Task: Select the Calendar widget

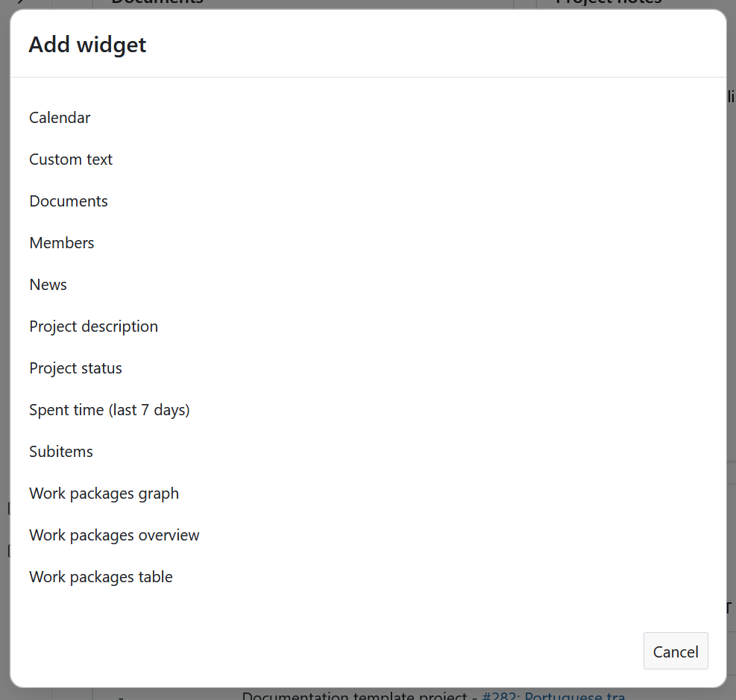Action: coord(60,117)
